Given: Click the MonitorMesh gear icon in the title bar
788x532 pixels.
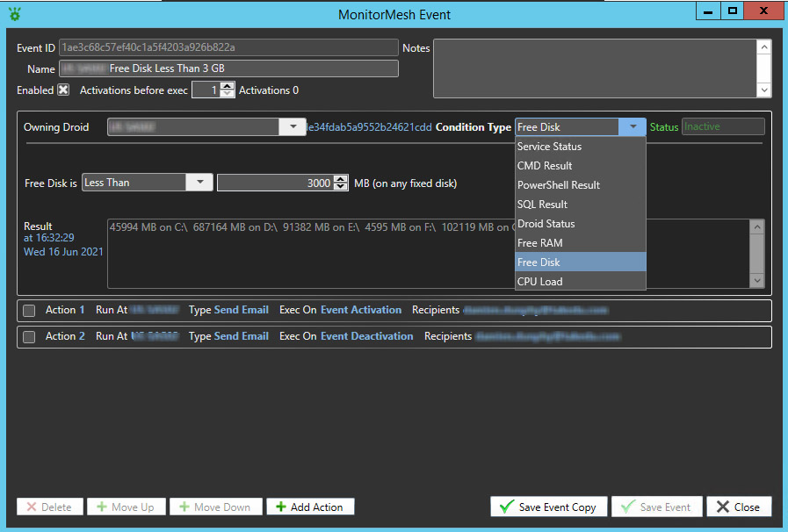Looking at the screenshot, I should (x=14, y=11).
